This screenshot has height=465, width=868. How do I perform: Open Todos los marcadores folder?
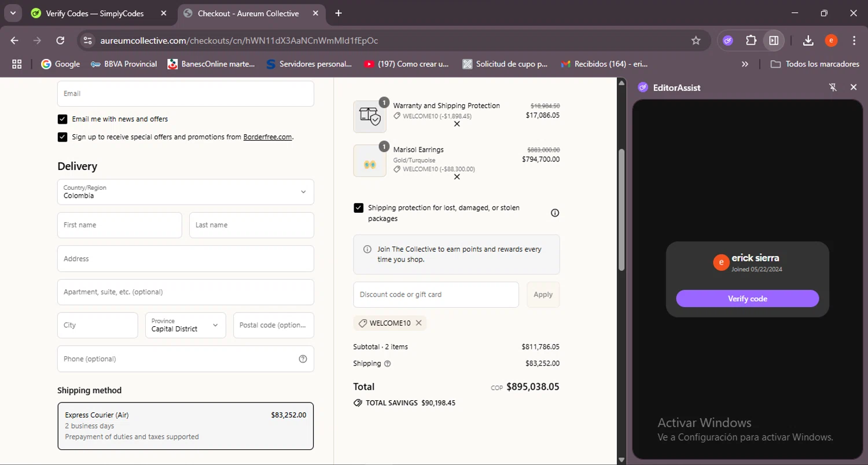click(x=815, y=64)
